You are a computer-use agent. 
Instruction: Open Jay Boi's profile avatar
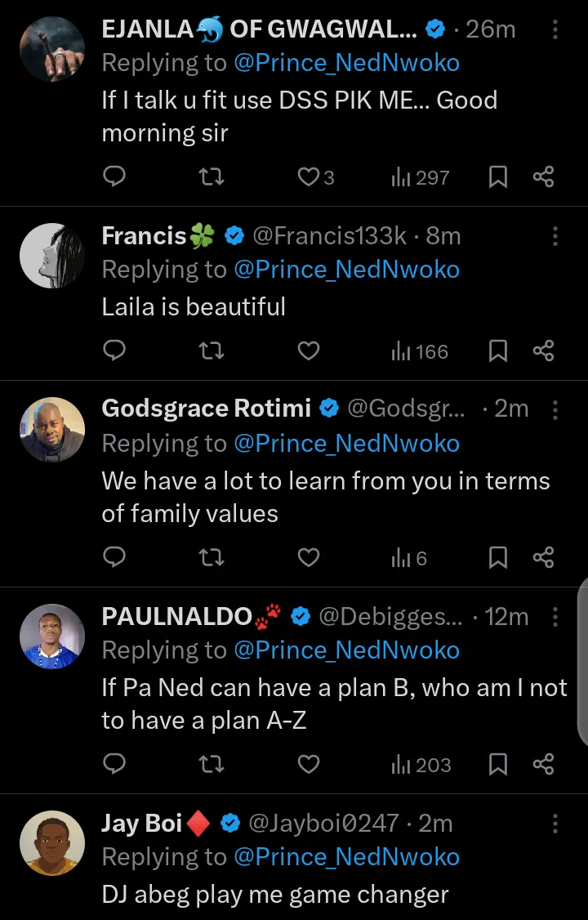click(52, 843)
